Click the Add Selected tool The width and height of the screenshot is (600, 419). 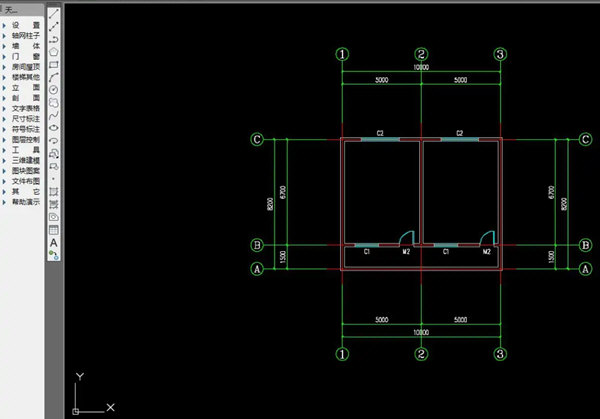coord(54,255)
